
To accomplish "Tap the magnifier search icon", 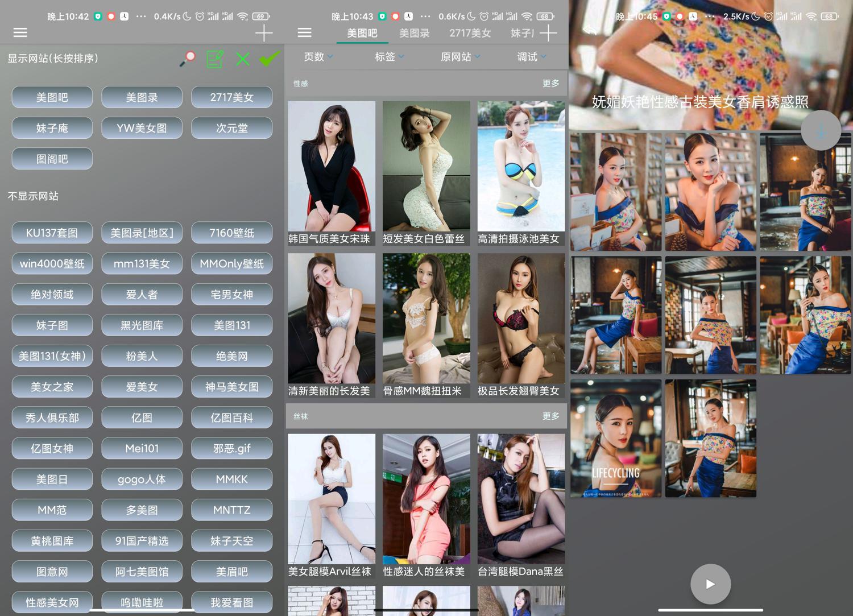I will pos(187,59).
